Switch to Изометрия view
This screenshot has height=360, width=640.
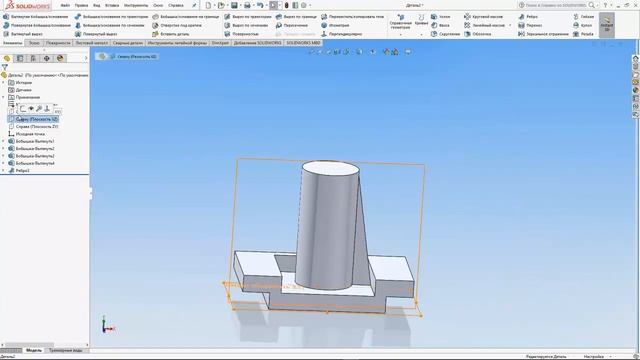point(335,25)
